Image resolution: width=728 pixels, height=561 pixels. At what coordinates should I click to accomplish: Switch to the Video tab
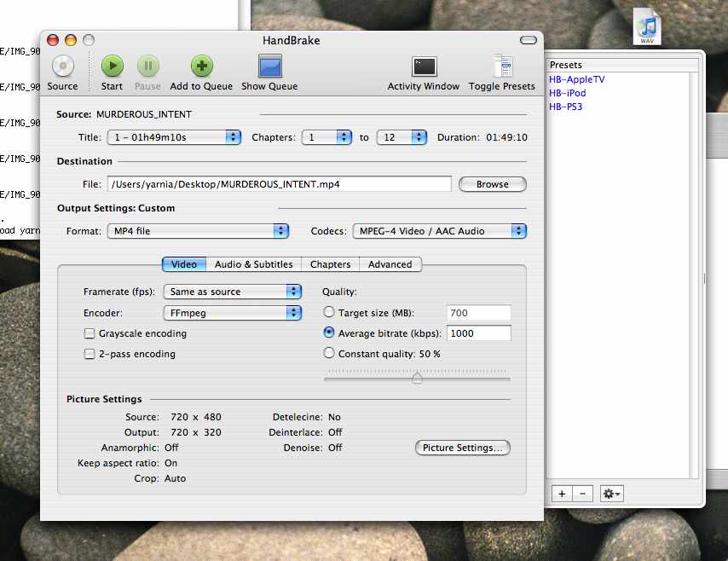pos(184,264)
